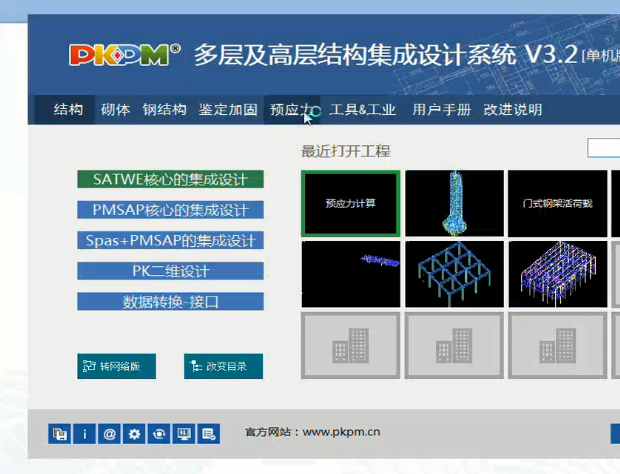The width and height of the screenshot is (620, 474).
Task: Click first empty gray building project slot
Action: [x=351, y=346]
